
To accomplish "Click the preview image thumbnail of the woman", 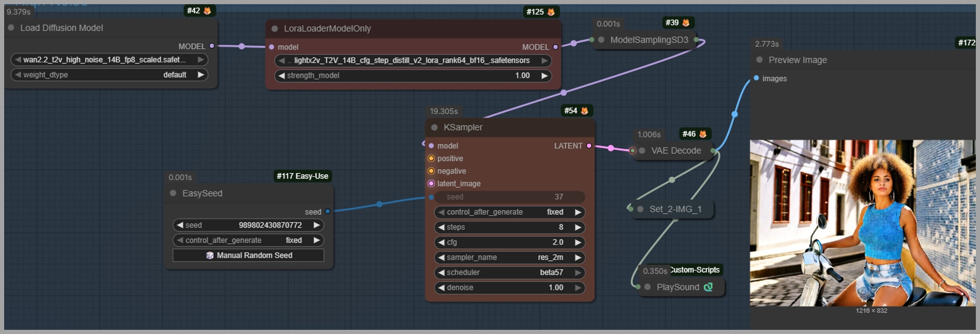I will pos(862,223).
